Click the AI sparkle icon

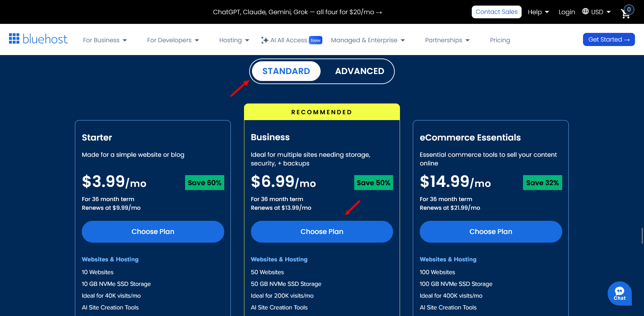click(264, 40)
